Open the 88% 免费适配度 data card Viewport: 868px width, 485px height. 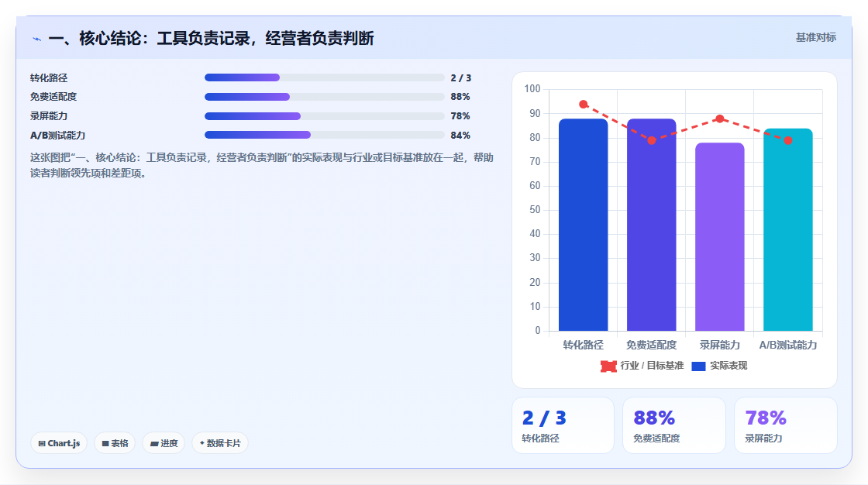(674, 425)
